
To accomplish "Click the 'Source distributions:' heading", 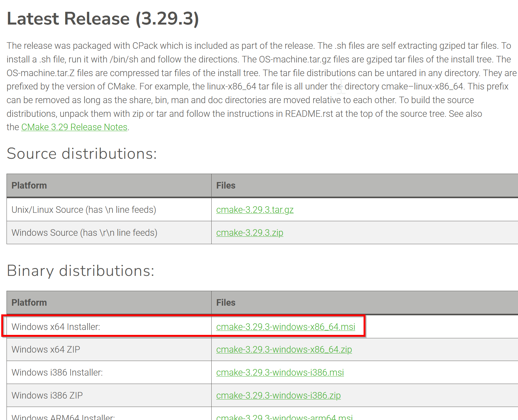I will point(82,153).
